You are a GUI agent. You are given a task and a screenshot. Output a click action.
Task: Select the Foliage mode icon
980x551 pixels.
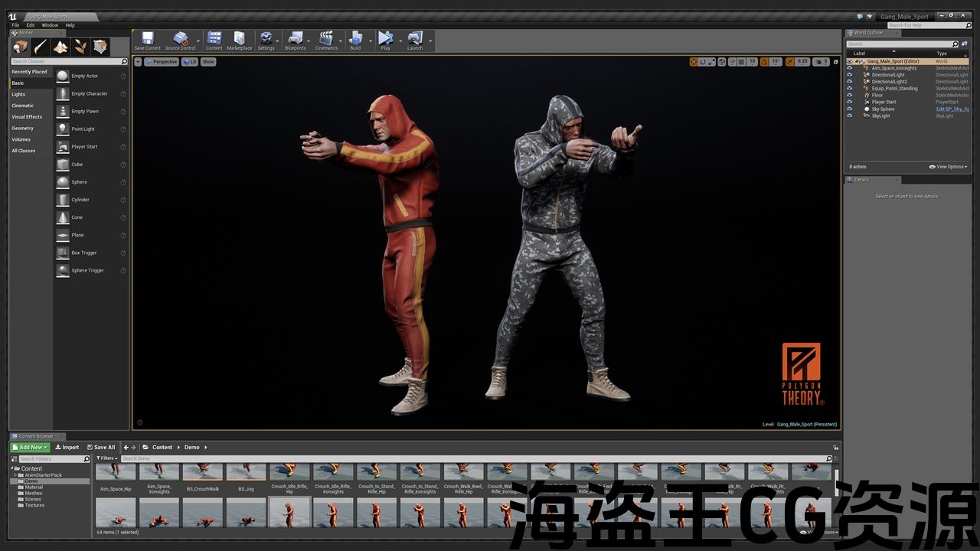pyautogui.click(x=80, y=47)
